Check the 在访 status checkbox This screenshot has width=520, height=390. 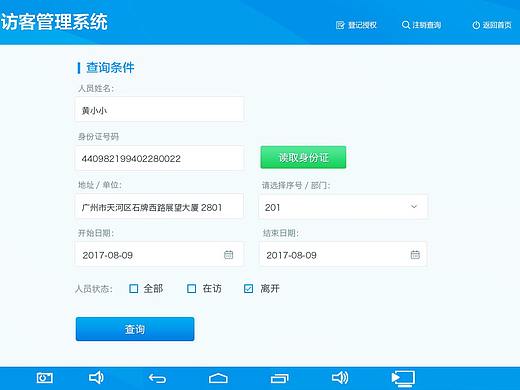191,288
